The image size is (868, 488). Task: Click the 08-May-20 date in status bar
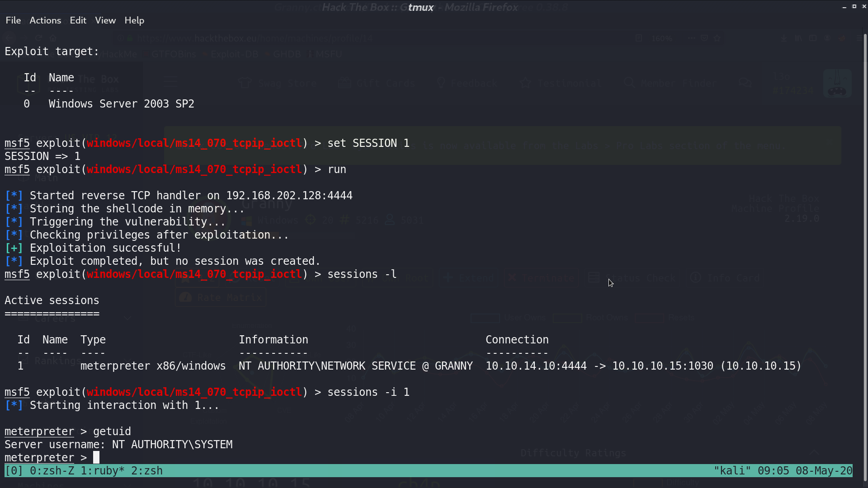pos(824,471)
